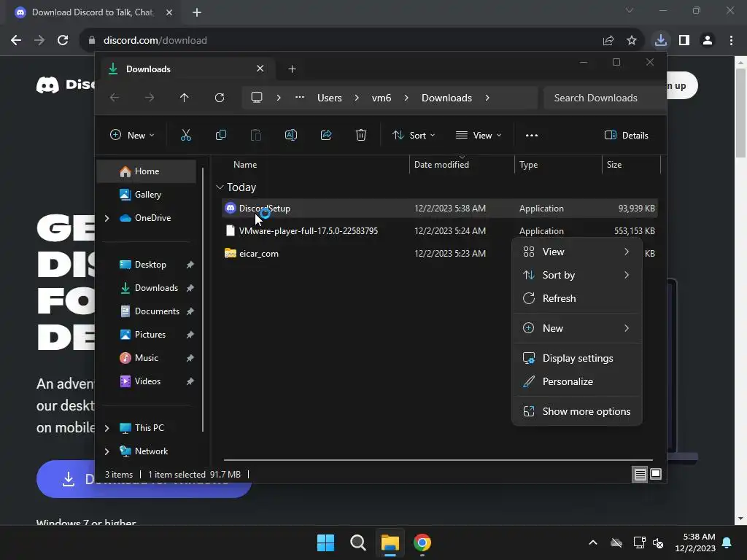
Task: Open New submenu in context menu
Action: [x=576, y=328]
